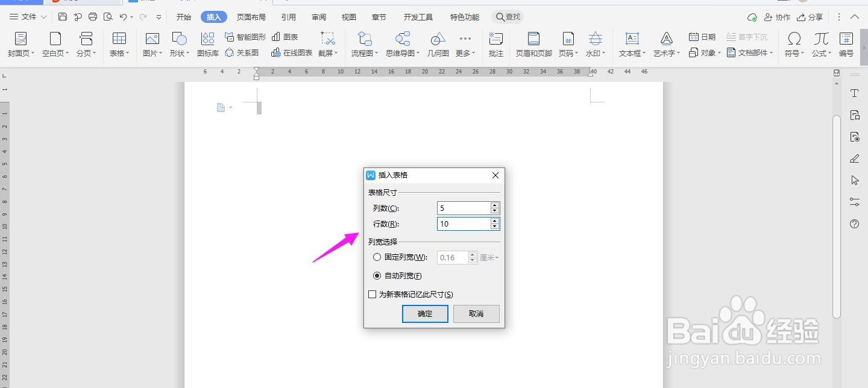
Task: Collapse the ribbon with the top-right chevron
Action: tap(855, 17)
